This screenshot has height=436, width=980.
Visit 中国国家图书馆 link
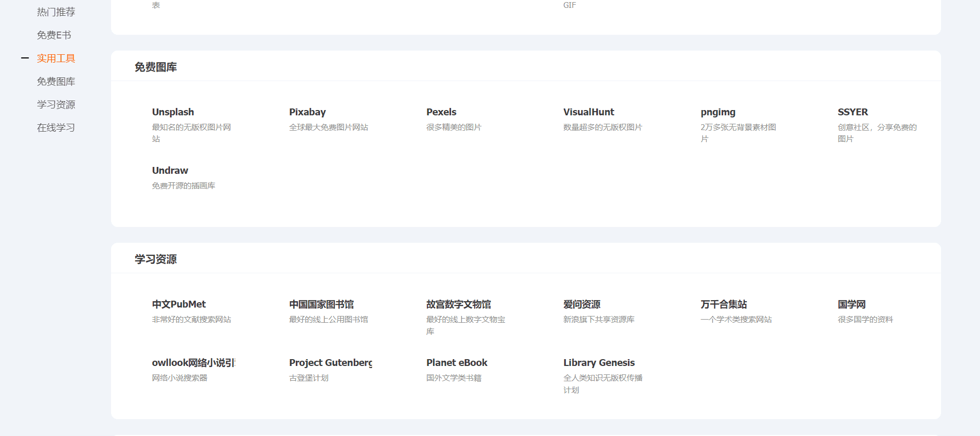pyautogui.click(x=321, y=304)
